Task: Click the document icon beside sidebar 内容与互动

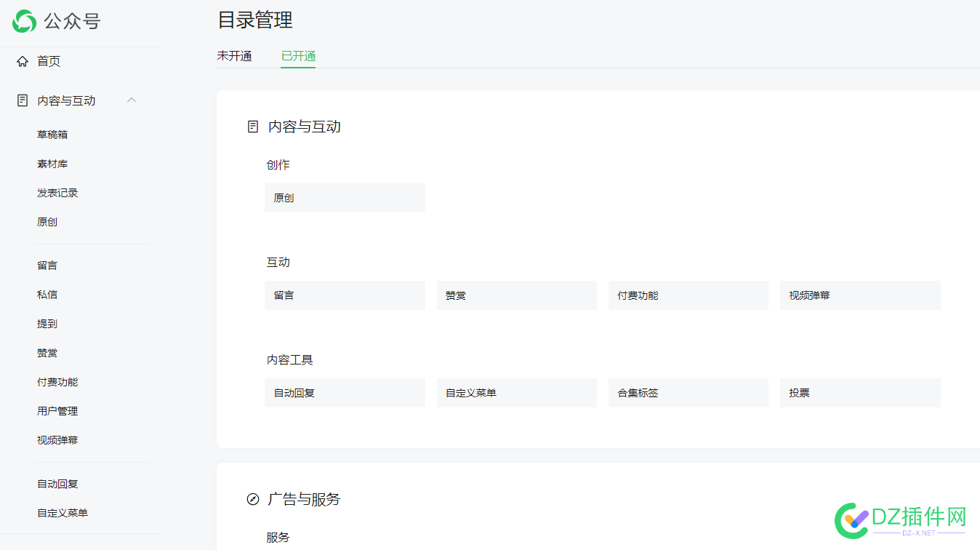Action: click(23, 100)
